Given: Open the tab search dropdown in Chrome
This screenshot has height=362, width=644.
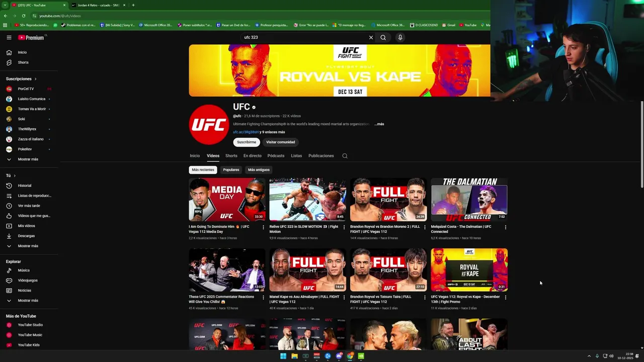Looking at the screenshot, I should click(5, 5).
